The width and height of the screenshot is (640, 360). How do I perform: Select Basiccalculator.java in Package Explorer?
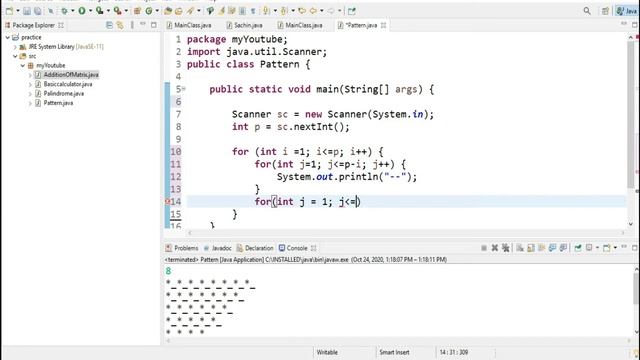68,84
